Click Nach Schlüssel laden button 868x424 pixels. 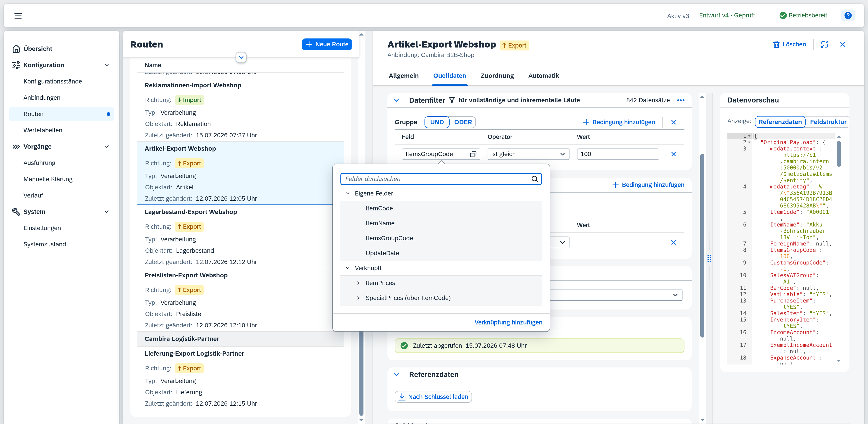[433, 397]
